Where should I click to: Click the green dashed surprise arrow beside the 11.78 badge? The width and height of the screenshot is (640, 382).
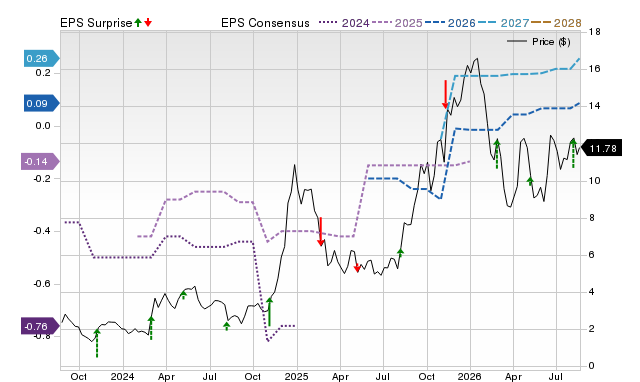[573, 153]
